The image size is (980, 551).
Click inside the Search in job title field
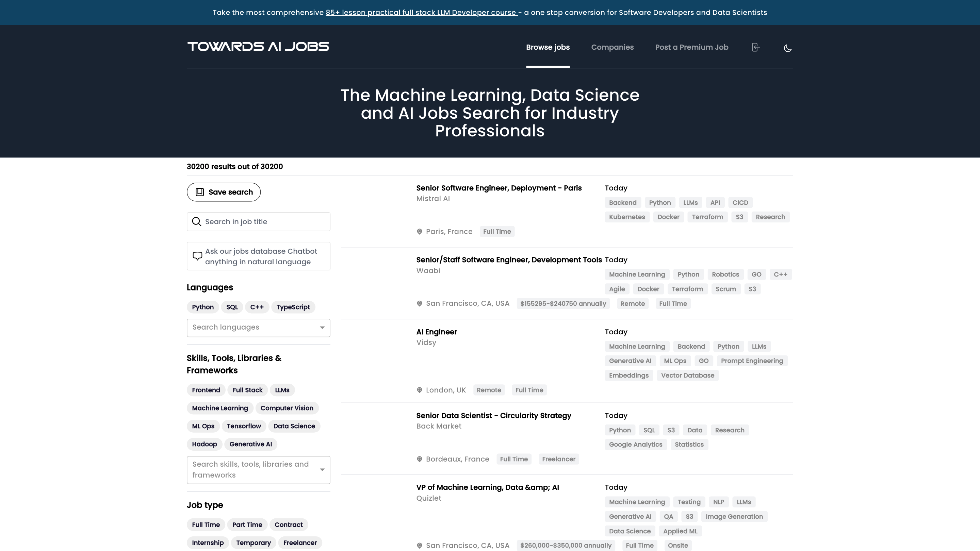coord(259,222)
